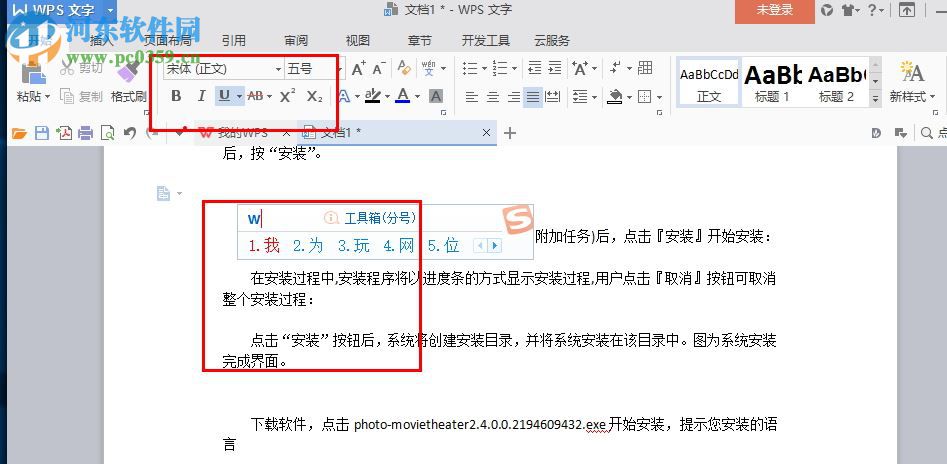This screenshot has height=464, width=947.
Task: Toggle Underline formatting
Action: tap(225, 96)
